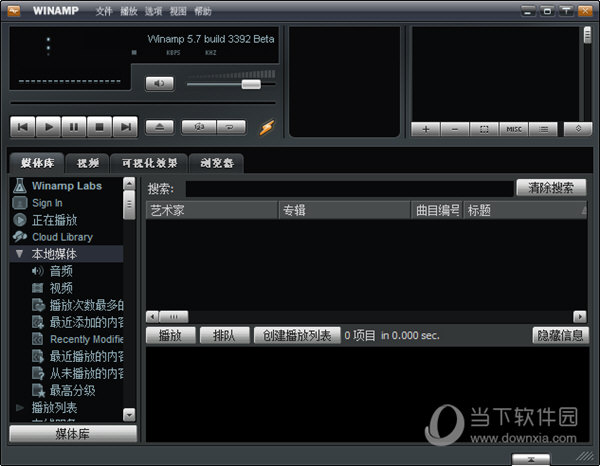Open the 选项 menu

(153, 11)
